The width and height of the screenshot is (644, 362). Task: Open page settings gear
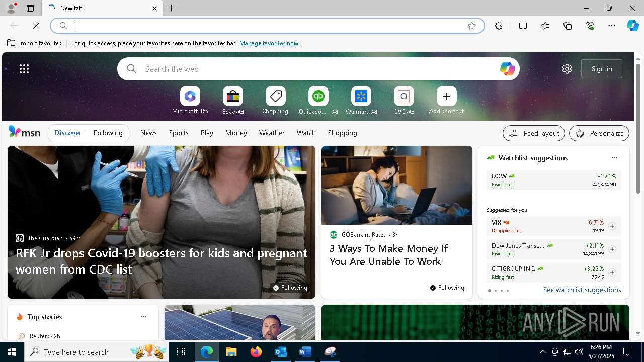click(x=567, y=69)
